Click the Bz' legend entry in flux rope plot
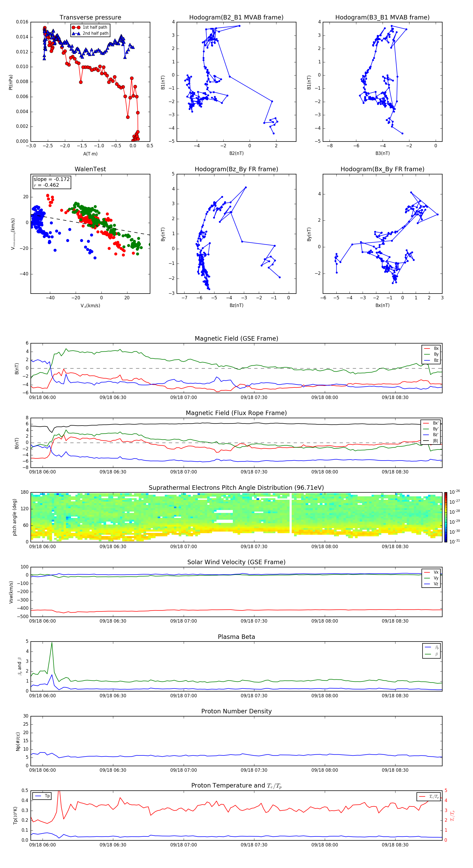 click(x=431, y=435)
